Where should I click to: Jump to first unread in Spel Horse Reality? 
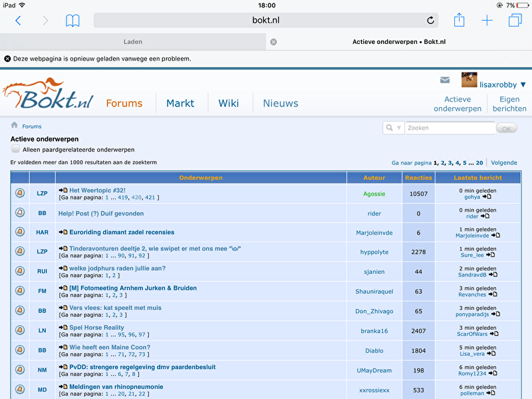click(63, 327)
